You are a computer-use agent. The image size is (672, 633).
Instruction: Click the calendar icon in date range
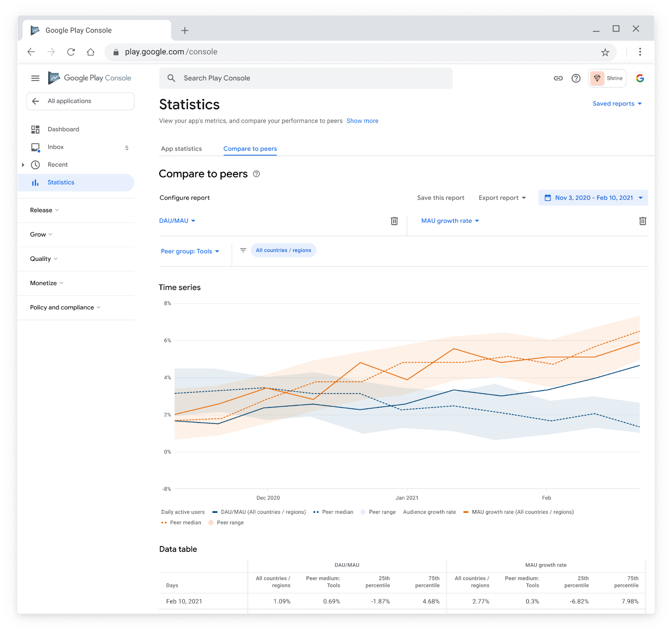(x=548, y=198)
